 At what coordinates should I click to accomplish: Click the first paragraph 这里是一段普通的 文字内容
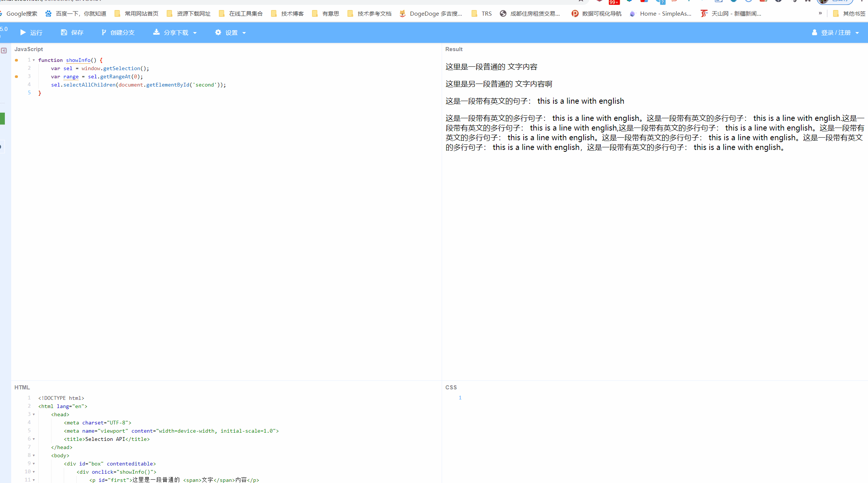coord(492,67)
